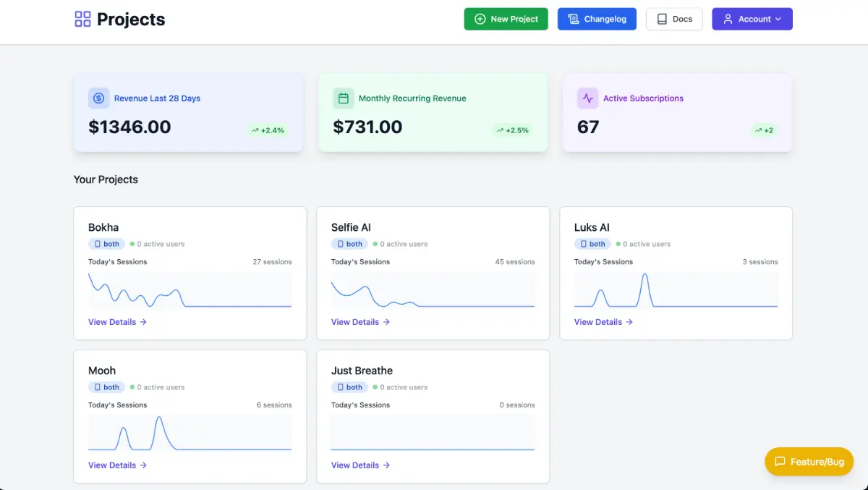Click the 3 sessions count
The height and width of the screenshot is (490, 868).
coord(760,262)
